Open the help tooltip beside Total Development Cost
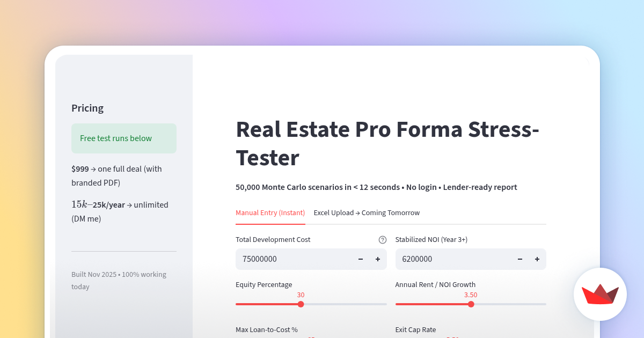644x338 pixels. (382, 240)
